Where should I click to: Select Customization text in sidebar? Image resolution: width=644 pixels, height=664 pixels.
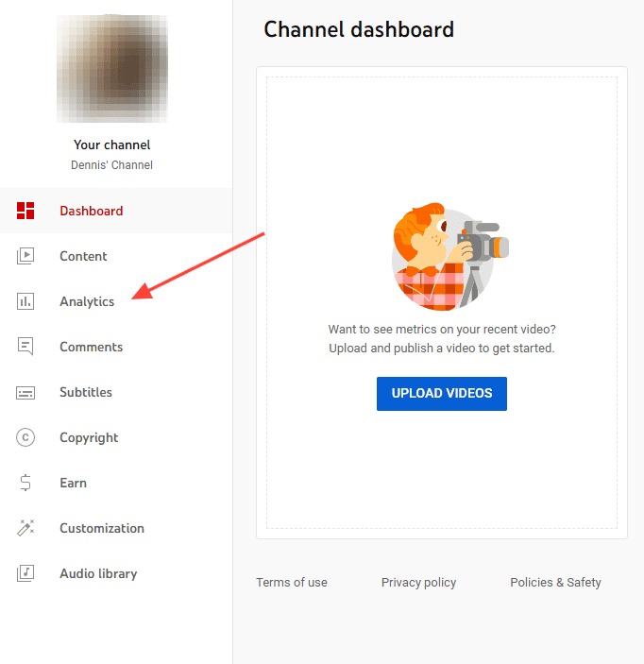tap(102, 528)
